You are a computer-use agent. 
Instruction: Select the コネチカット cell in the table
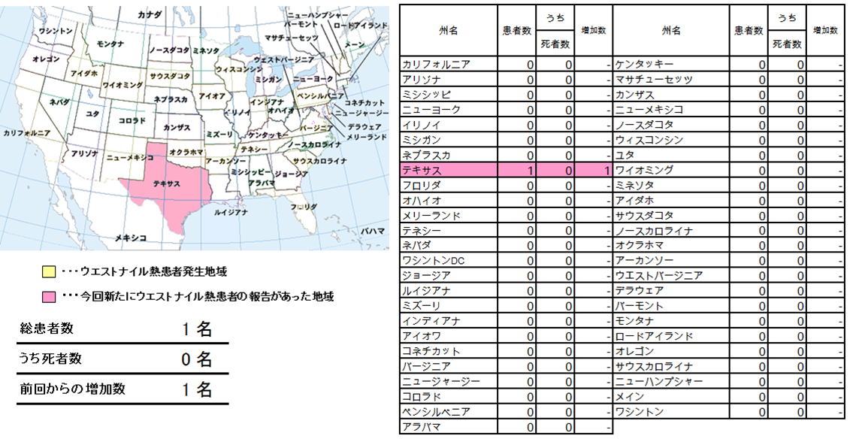[x=449, y=351]
